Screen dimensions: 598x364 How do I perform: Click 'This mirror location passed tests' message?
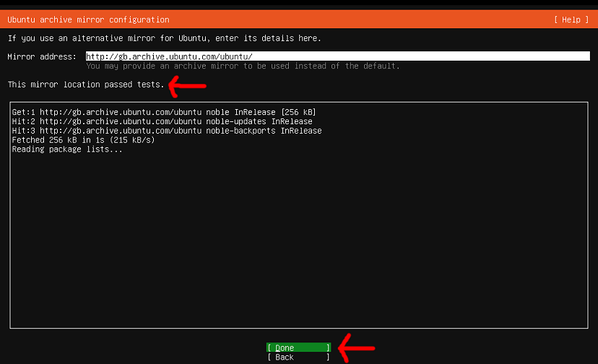pos(85,84)
